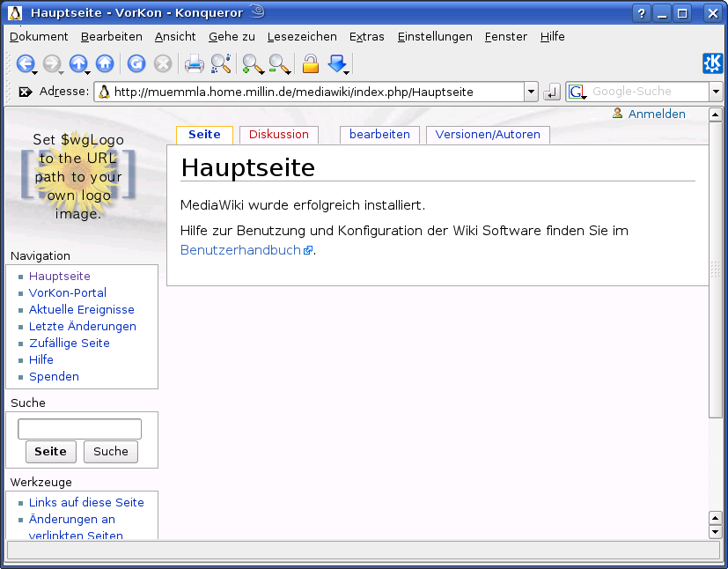This screenshot has height=569, width=728.
Task: Click the Back navigation arrow icon
Action: click(x=25, y=63)
